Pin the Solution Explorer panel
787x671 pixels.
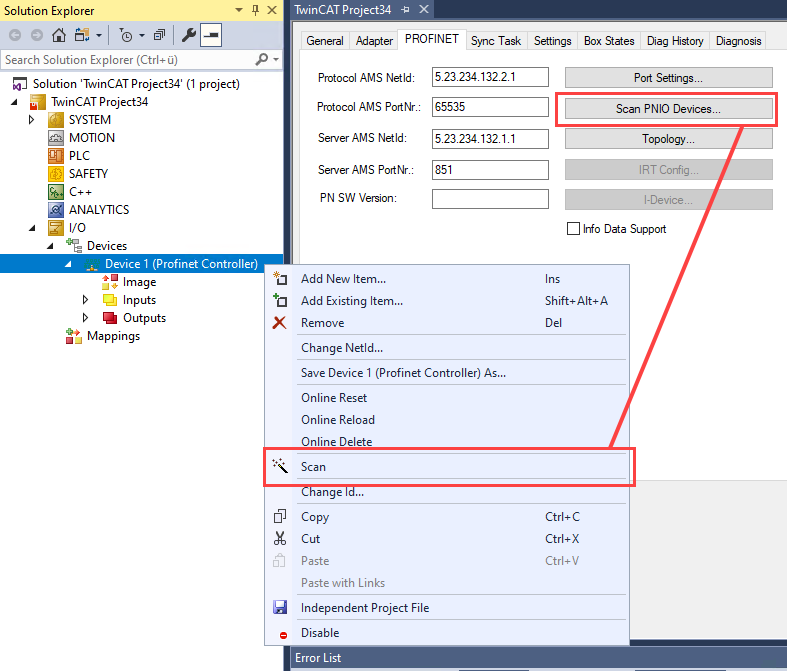click(254, 10)
